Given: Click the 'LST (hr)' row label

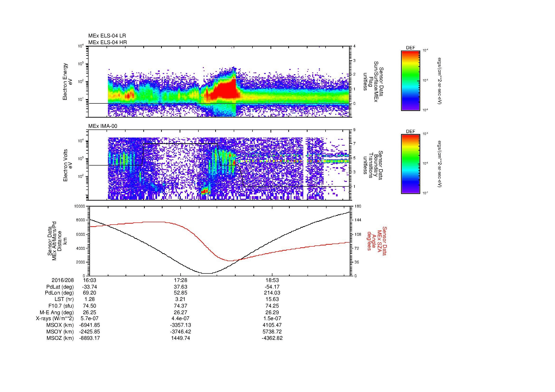Looking at the screenshot, I should 65,299.
